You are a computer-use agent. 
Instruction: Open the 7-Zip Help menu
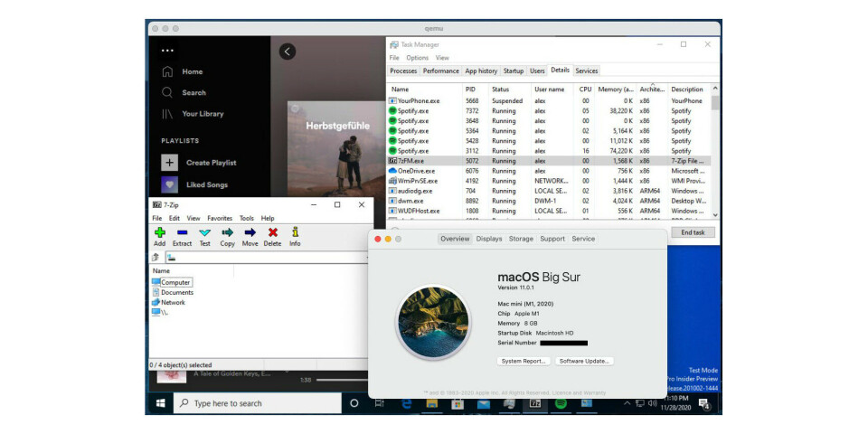click(x=268, y=218)
